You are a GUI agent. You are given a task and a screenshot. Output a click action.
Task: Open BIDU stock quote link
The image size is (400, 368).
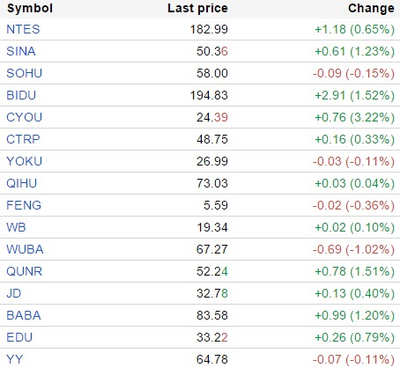point(21,95)
